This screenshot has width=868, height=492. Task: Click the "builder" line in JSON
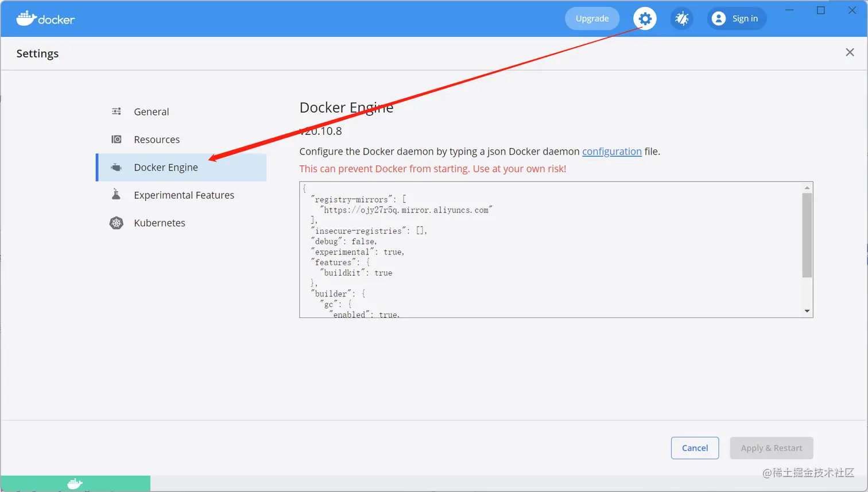[x=338, y=293]
